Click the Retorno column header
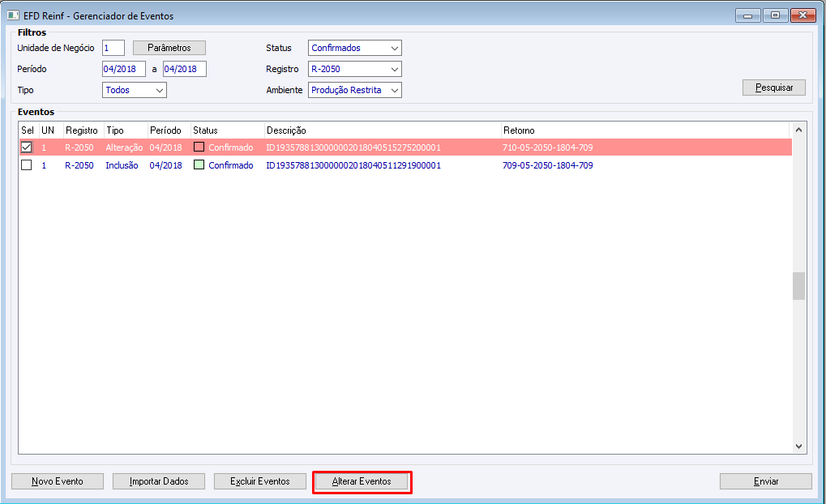 (645, 130)
